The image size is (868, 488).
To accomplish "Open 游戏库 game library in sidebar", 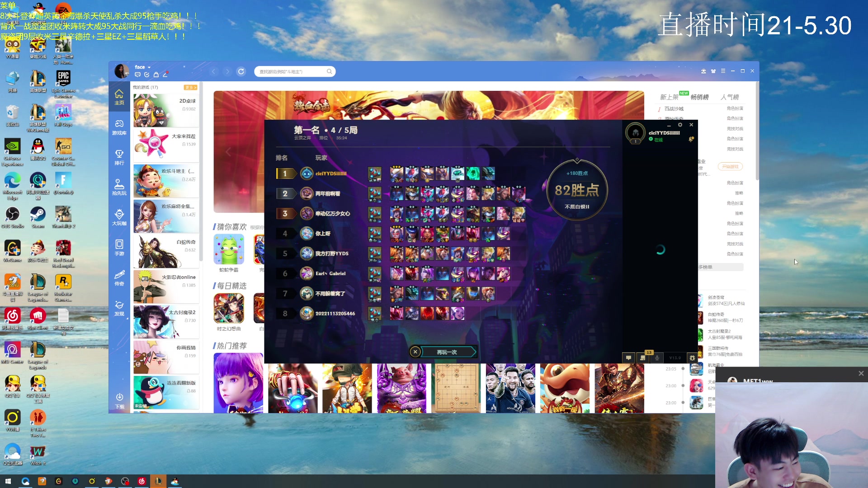I will [x=119, y=127].
